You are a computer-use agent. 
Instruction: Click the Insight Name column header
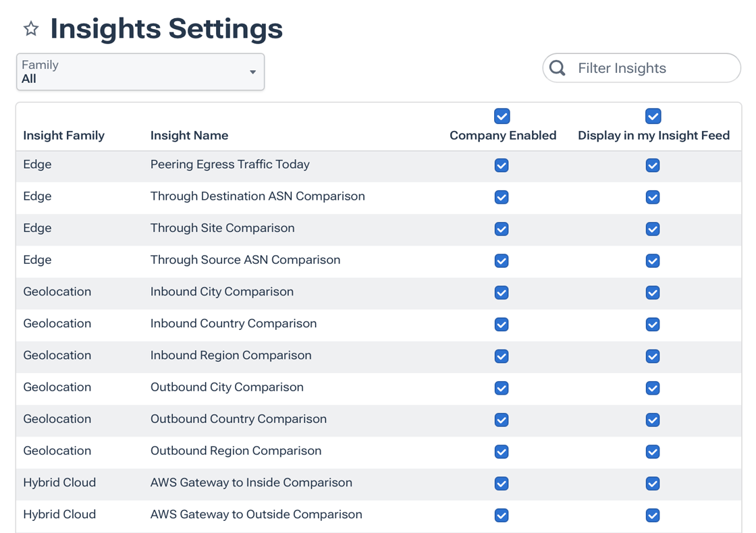[189, 136]
